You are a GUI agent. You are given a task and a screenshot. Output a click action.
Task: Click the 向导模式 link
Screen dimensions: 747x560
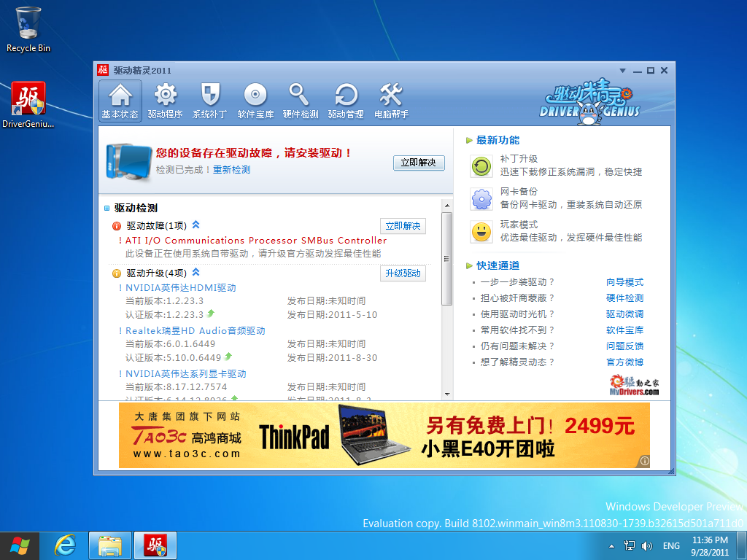pos(624,282)
